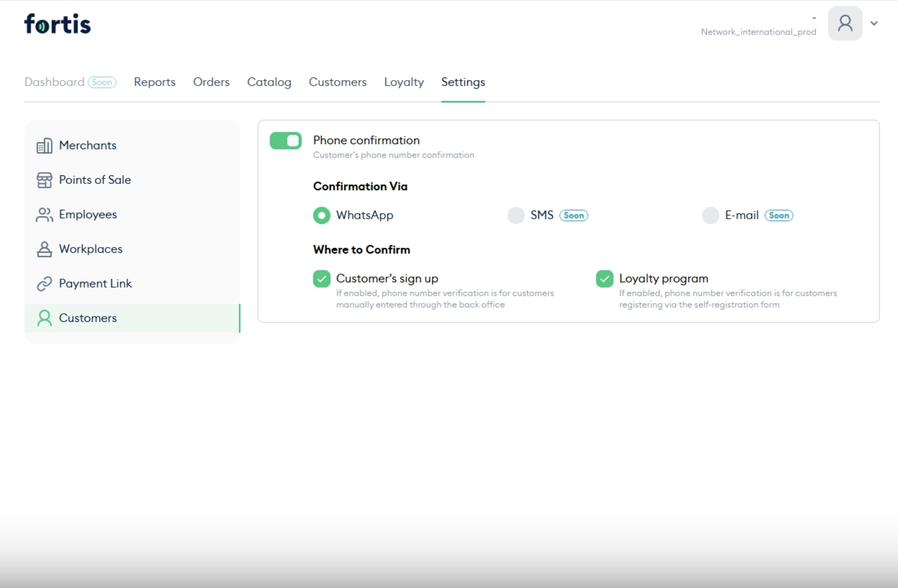This screenshot has width=898, height=588.
Task: Click the Points of Sale storefront icon
Action: pyautogui.click(x=44, y=180)
